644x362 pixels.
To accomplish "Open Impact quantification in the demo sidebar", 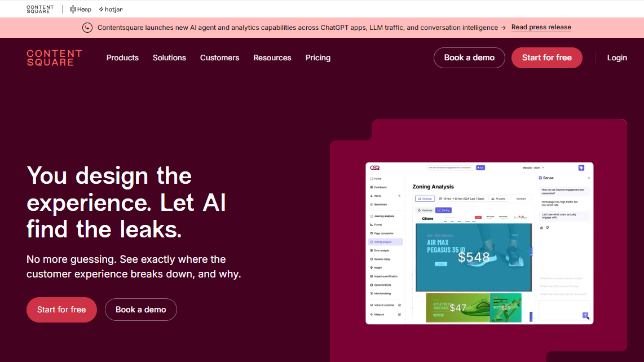I will point(384,276).
